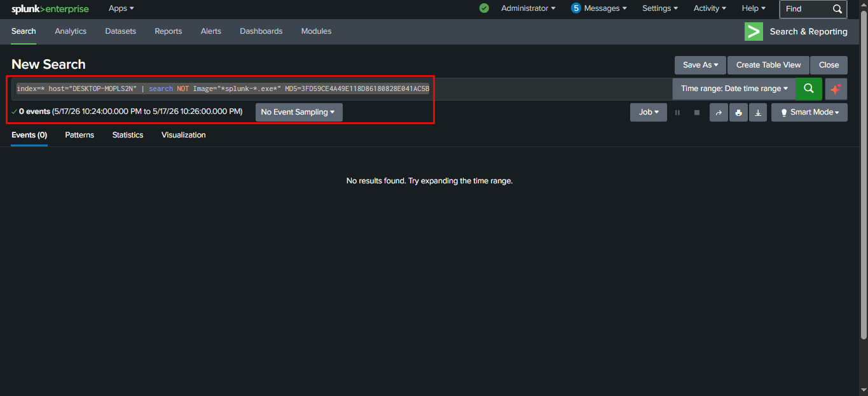This screenshot has height=396, width=868.
Task: Share the search job arrow icon
Action: pos(719,112)
